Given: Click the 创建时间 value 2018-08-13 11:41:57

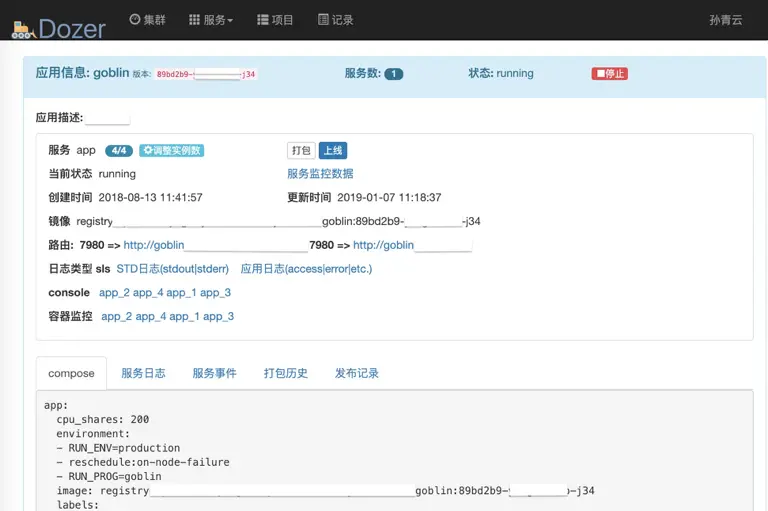Looking at the screenshot, I should pyautogui.click(x=150, y=197).
